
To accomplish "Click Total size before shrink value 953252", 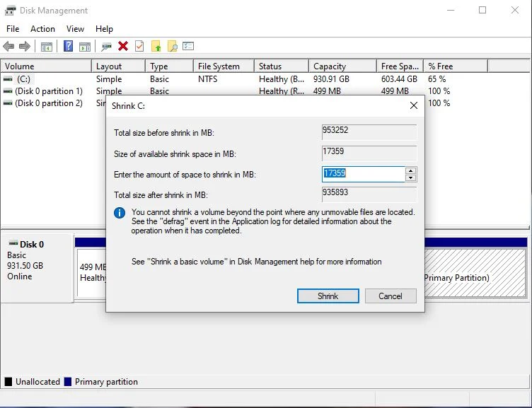I will click(x=369, y=132).
